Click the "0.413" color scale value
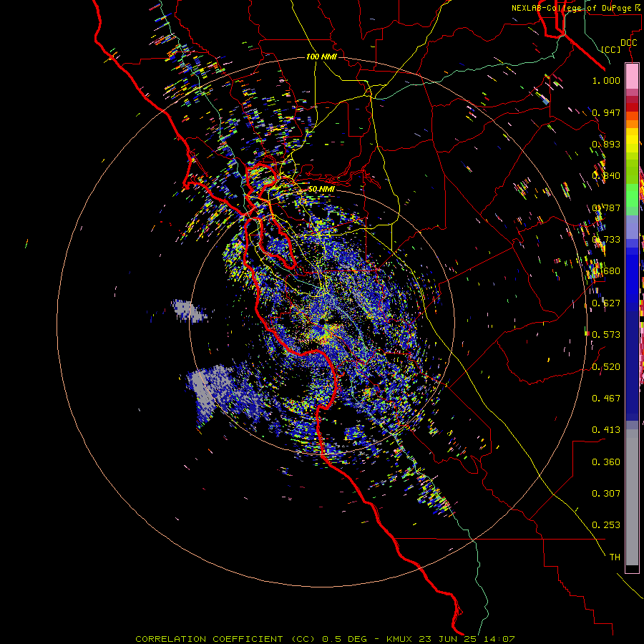The width and height of the screenshot is (644, 644). click(606, 430)
